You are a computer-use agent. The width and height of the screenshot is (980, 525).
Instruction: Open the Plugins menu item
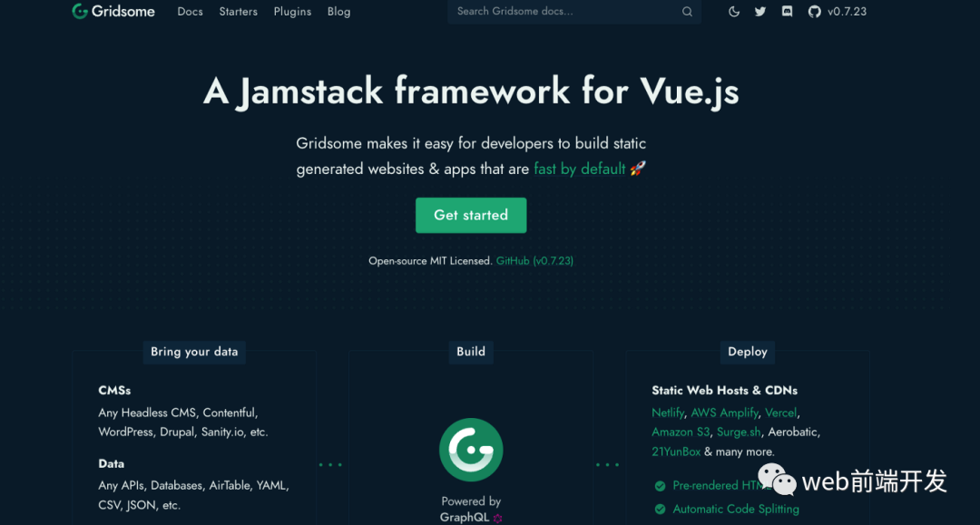pyautogui.click(x=292, y=11)
